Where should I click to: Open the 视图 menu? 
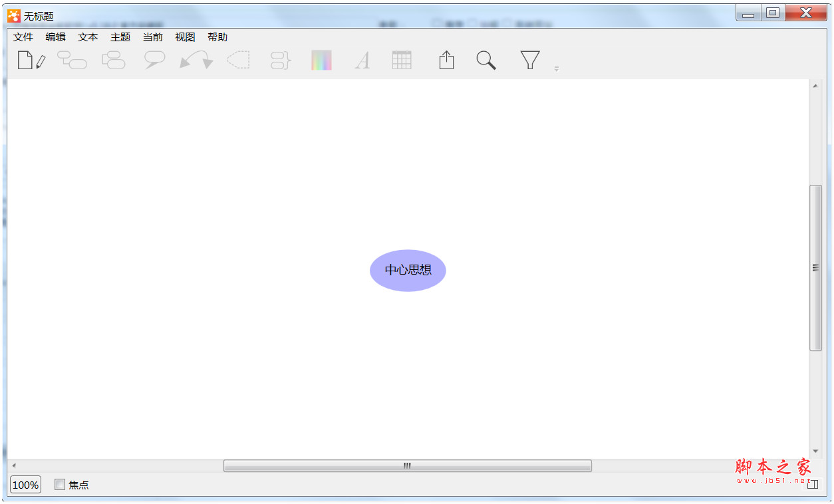pos(184,37)
